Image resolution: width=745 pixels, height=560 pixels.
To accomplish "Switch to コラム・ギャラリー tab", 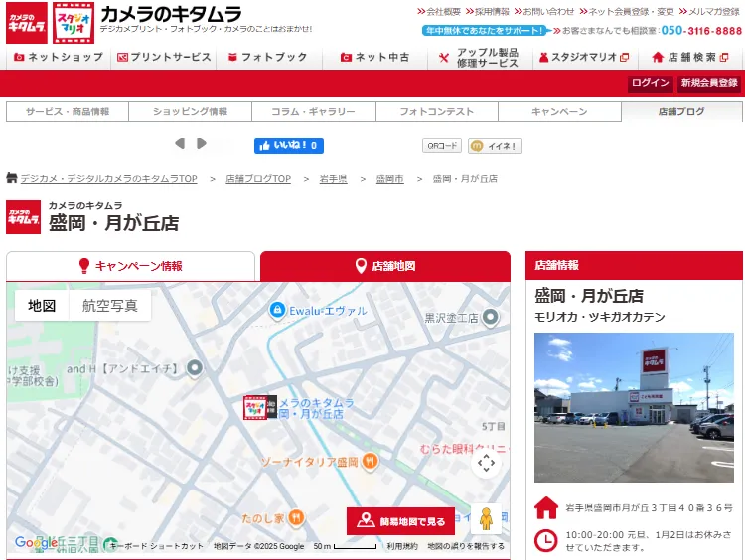I will click(x=313, y=111).
